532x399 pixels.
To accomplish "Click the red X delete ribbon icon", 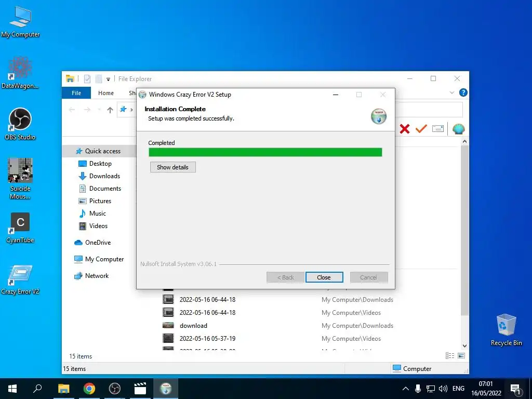I will click(404, 129).
